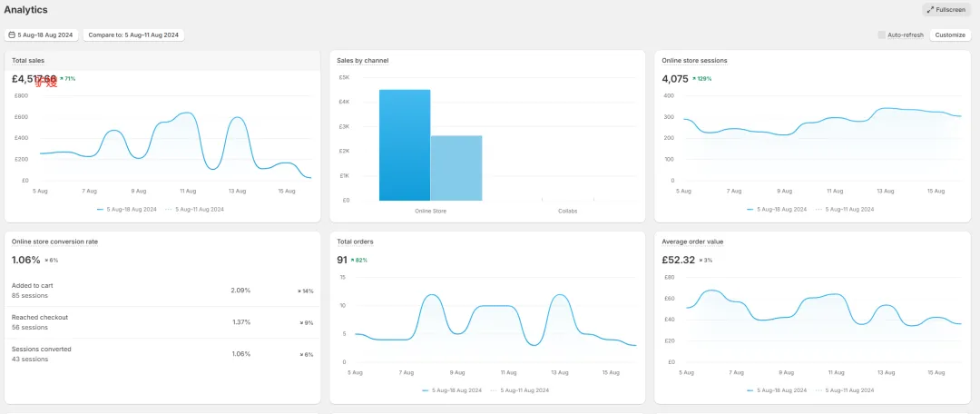Click the 71% total sales increase indicator
Image resolution: width=980 pixels, height=414 pixels.
pyautogui.click(x=67, y=79)
